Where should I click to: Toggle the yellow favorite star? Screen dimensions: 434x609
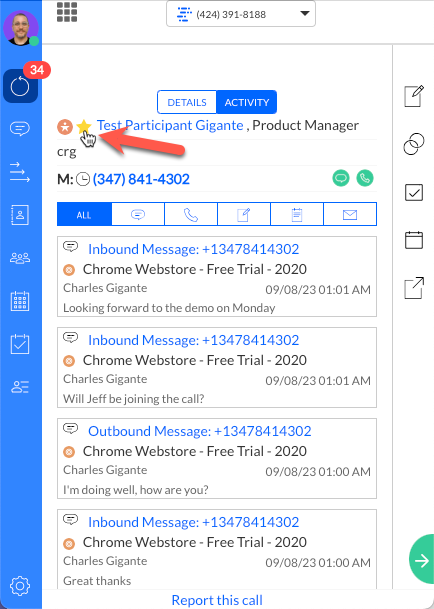(x=84, y=127)
